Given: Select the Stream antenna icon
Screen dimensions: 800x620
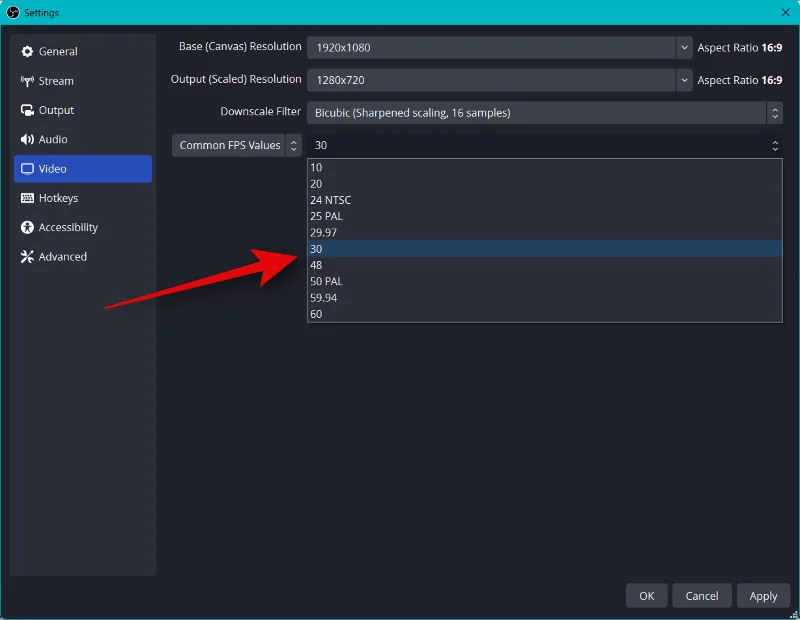Looking at the screenshot, I should (27, 81).
